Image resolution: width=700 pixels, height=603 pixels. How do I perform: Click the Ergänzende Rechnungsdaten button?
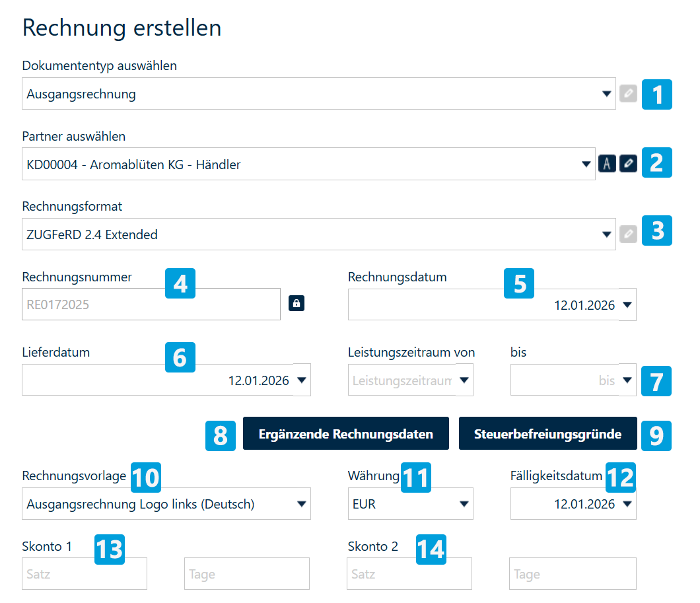(x=346, y=433)
